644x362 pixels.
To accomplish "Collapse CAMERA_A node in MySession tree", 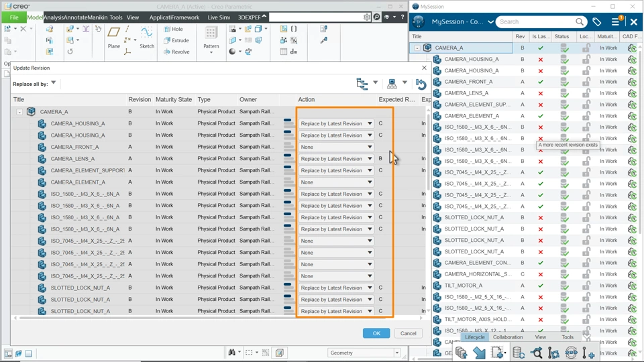I will (x=417, y=48).
